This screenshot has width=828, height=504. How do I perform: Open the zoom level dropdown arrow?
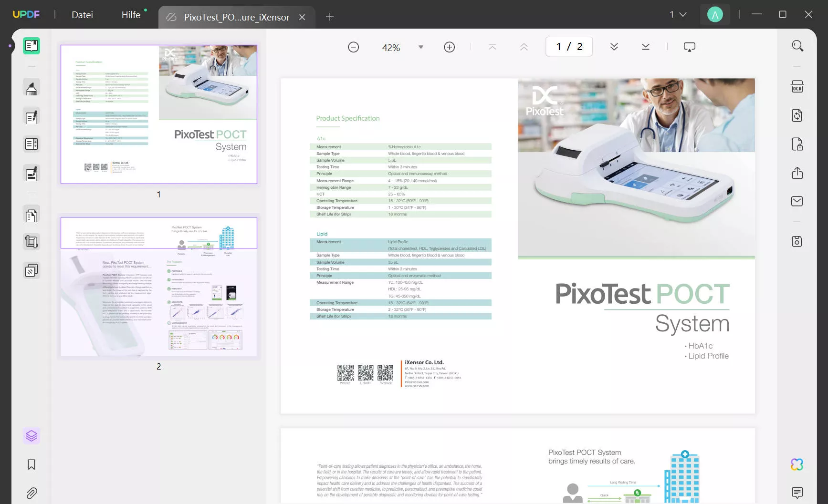coord(420,47)
